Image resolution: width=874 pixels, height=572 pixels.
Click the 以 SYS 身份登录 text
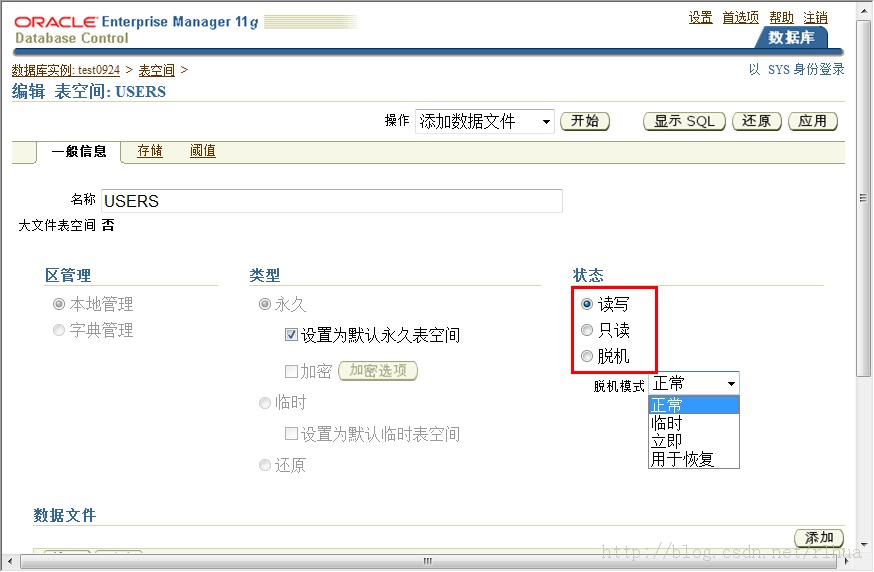pyautogui.click(x=797, y=69)
